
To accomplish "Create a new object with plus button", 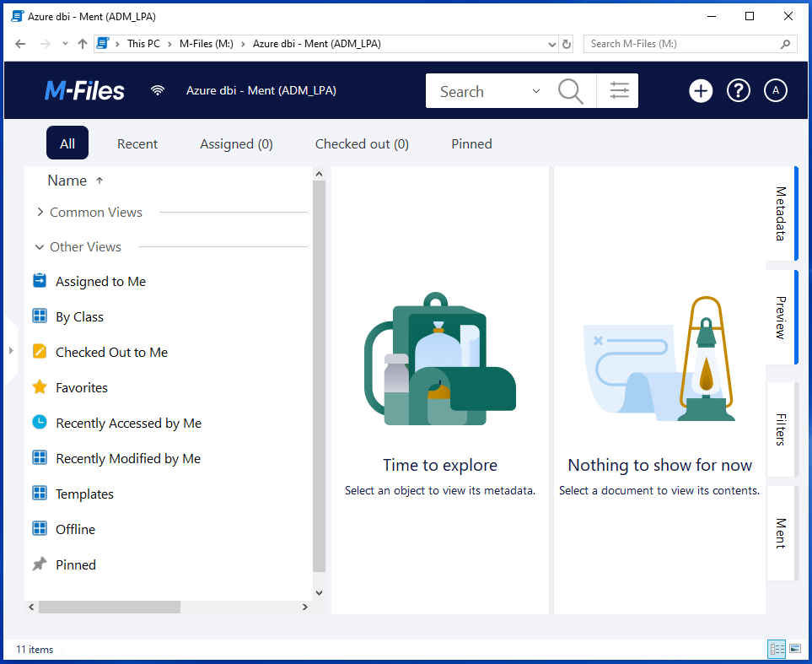I will coord(701,91).
